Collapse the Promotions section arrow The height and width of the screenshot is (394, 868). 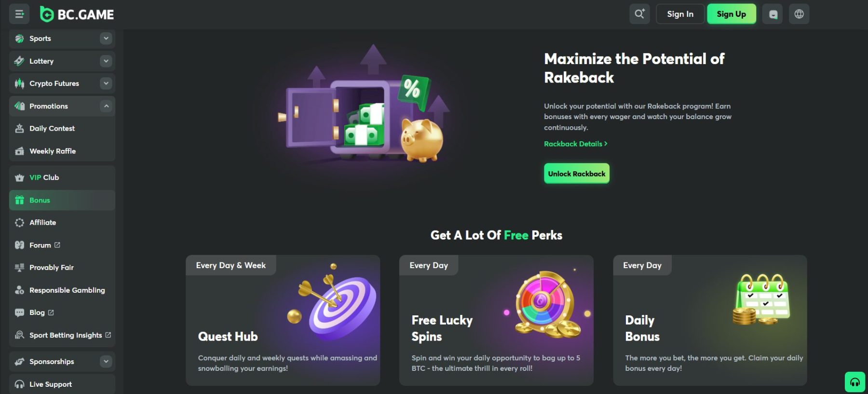(x=106, y=106)
